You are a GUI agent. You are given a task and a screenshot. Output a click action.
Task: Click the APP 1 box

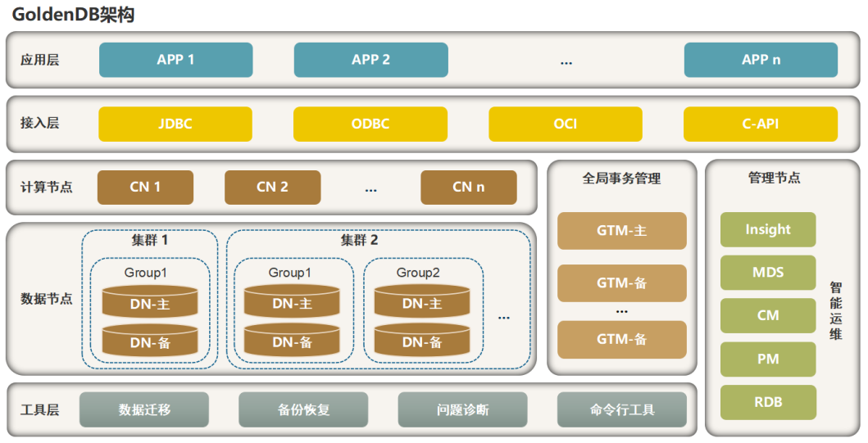tap(176, 60)
